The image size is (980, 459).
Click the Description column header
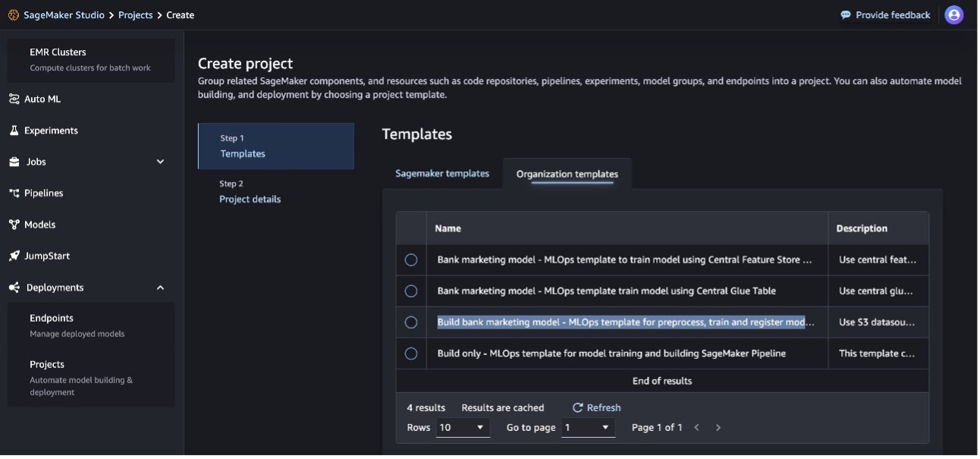pos(862,228)
